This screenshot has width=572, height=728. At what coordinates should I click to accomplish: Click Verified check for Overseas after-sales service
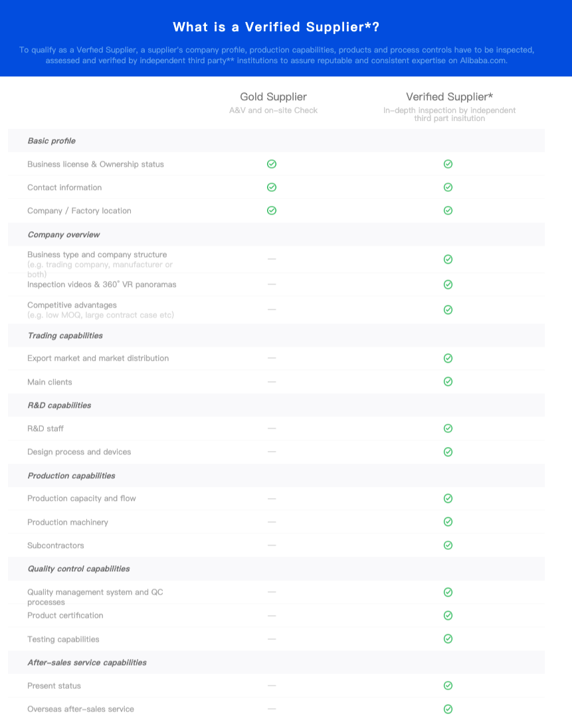click(x=448, y=709)
